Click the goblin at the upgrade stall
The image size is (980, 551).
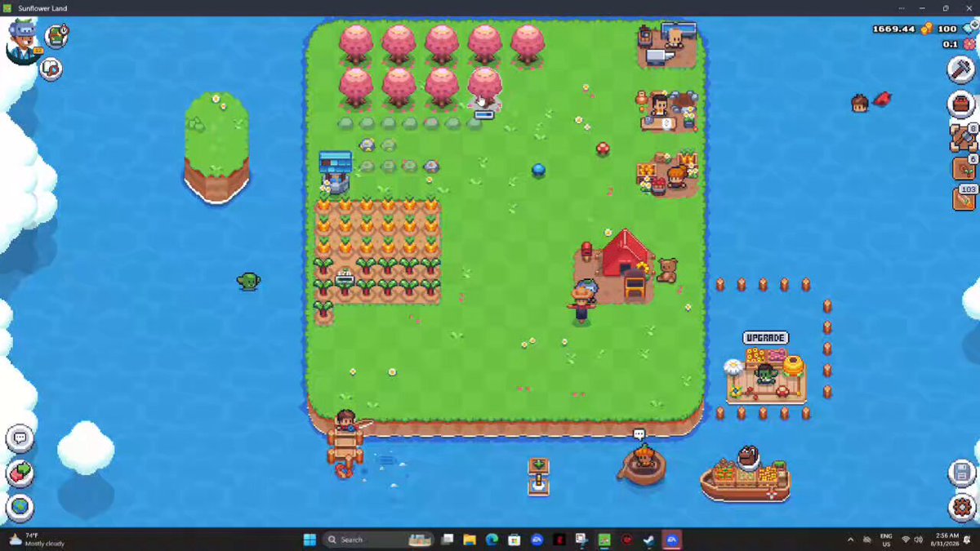(765, 375)
